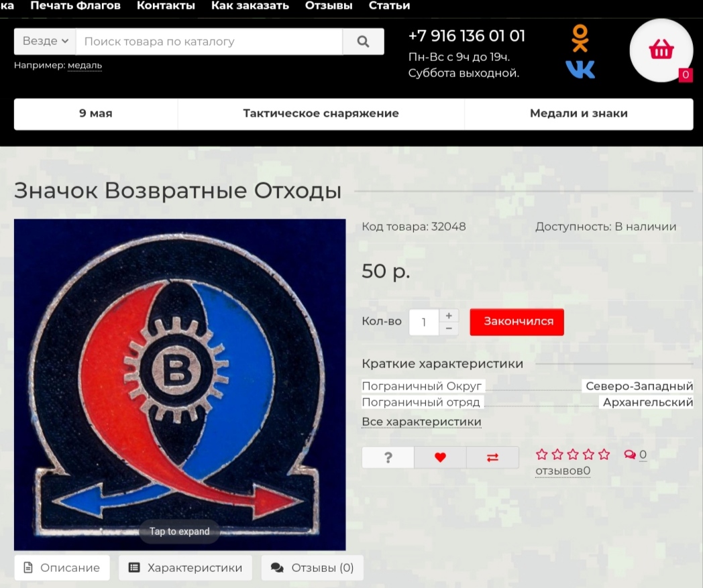Add to wishlist with heart icon

[440, 457]
